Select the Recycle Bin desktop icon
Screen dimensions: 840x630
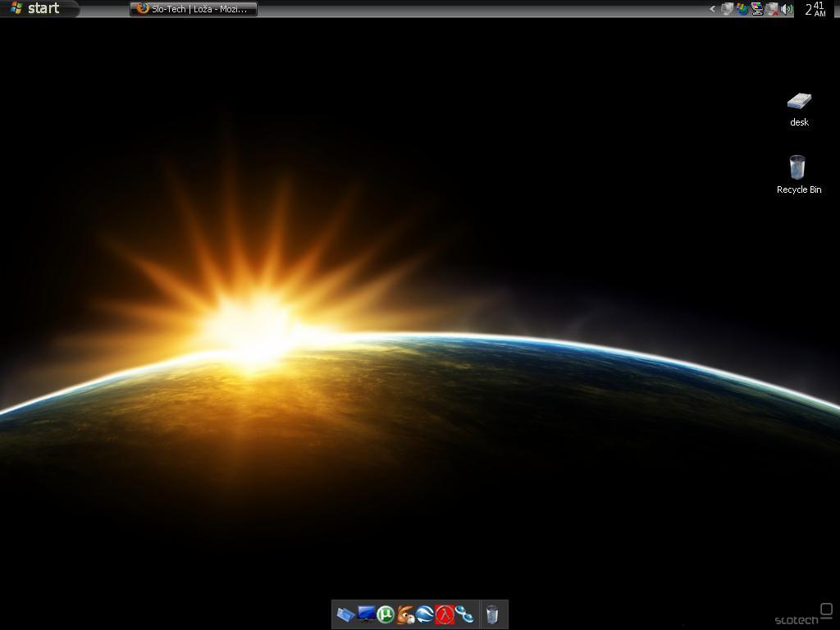click(x=799, y=175)
